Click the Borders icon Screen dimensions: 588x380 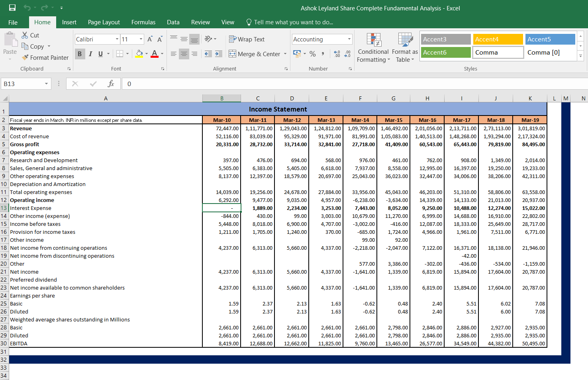[x=120, y=54]
